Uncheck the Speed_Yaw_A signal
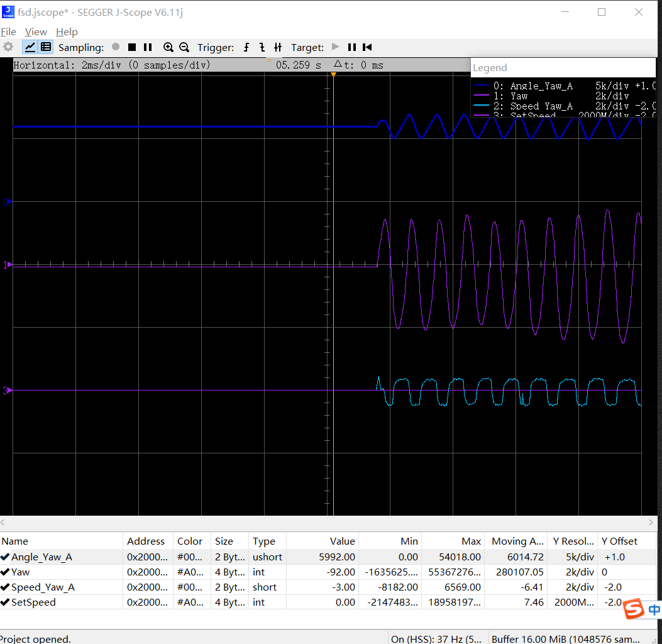This screenshot has height=644, width=662. coord(5,587)
